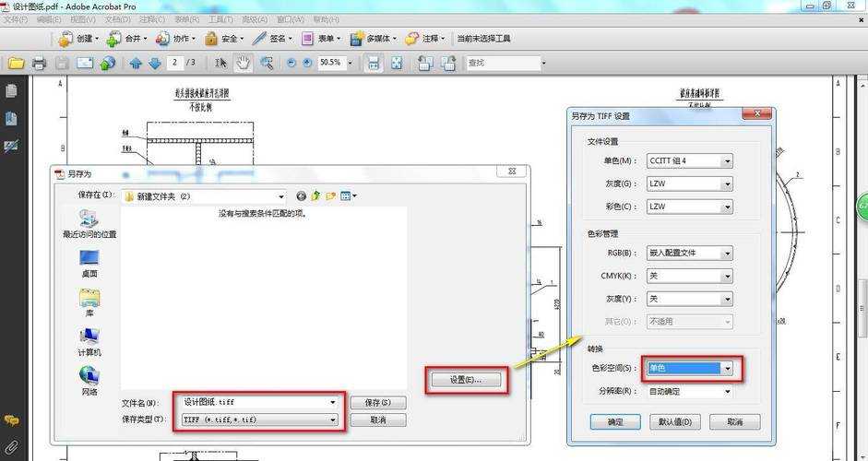Open the 视图(V) menu
Viewport: 868px width, 461px height.
coord(82,19)
